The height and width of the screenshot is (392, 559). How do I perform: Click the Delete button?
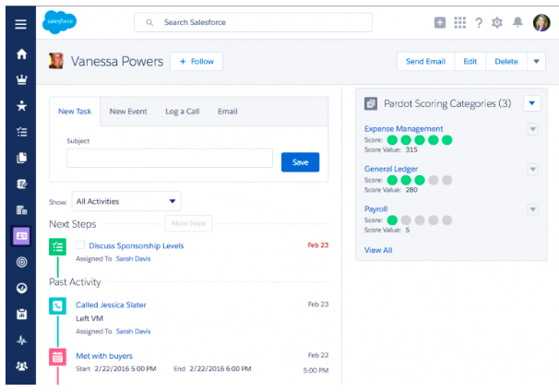point(506,61)
